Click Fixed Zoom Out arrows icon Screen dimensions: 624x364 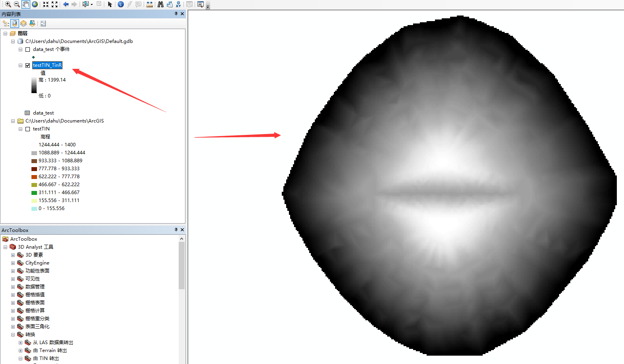pos(55,4)
